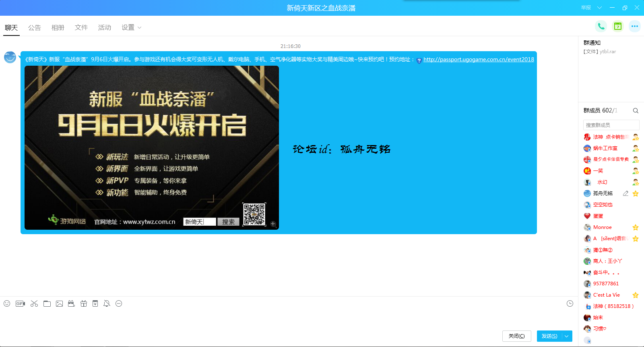Open more tools with the circled dots icon
Screen dimensions: 644x347
[119, 303]
